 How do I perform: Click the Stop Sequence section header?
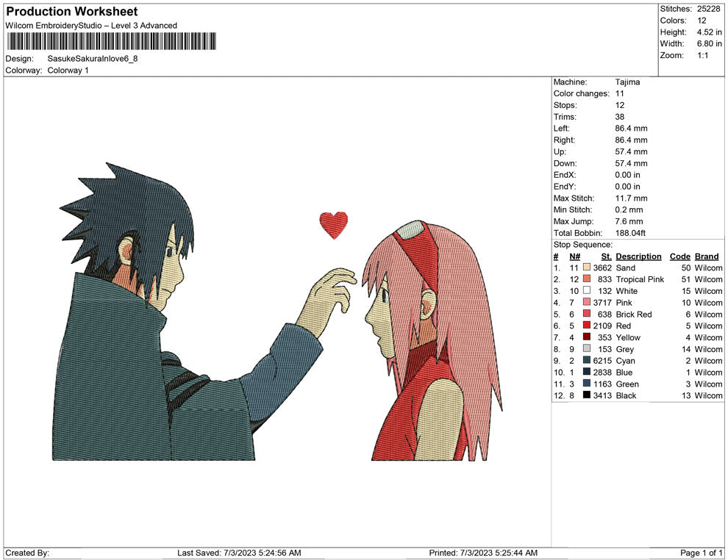[581, 244]
